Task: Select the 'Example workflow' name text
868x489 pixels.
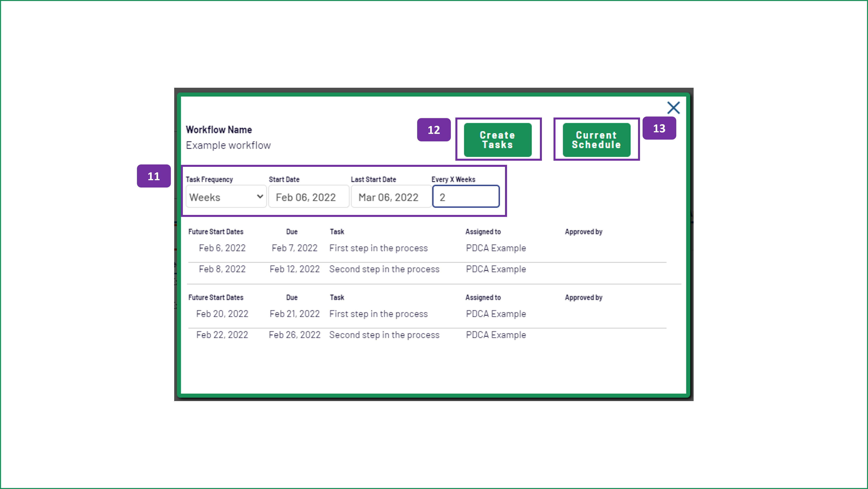Action: 228,145
